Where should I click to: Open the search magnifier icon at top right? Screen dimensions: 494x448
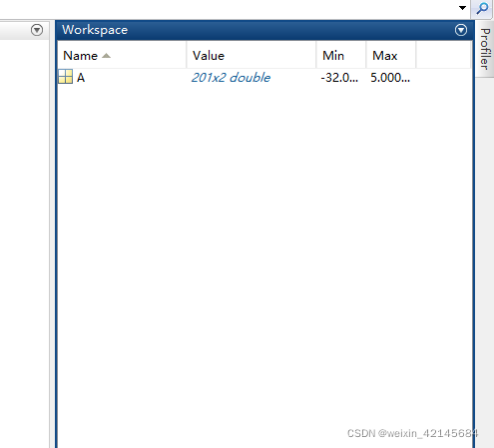pyautogui.click(x=481, y=9)
